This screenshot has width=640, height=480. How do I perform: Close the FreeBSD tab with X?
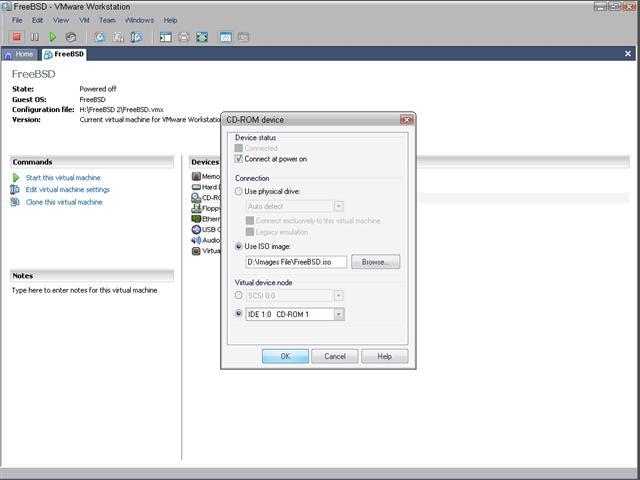628,53
